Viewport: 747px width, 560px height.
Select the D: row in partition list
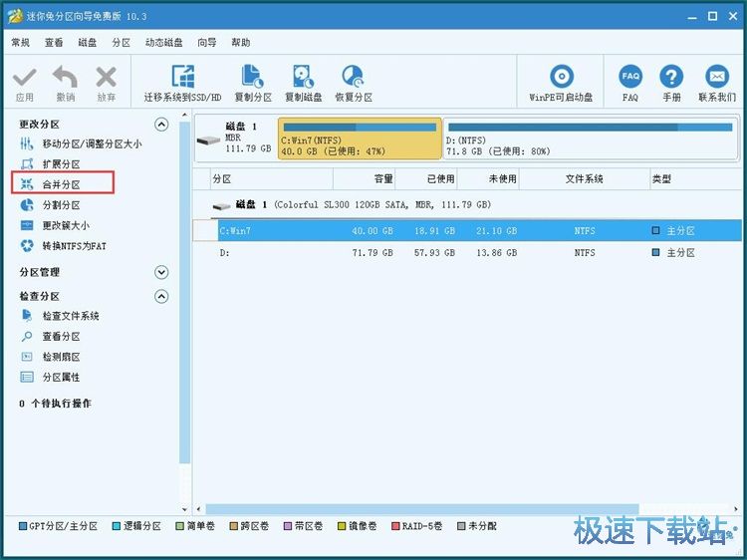point(467,252)
